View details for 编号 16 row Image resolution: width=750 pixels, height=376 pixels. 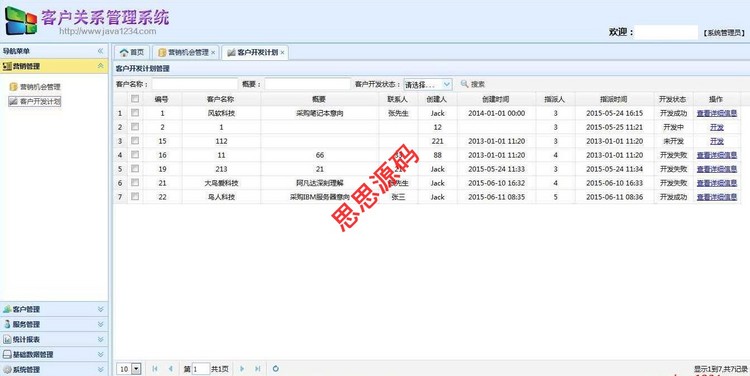tap(717, 155)
